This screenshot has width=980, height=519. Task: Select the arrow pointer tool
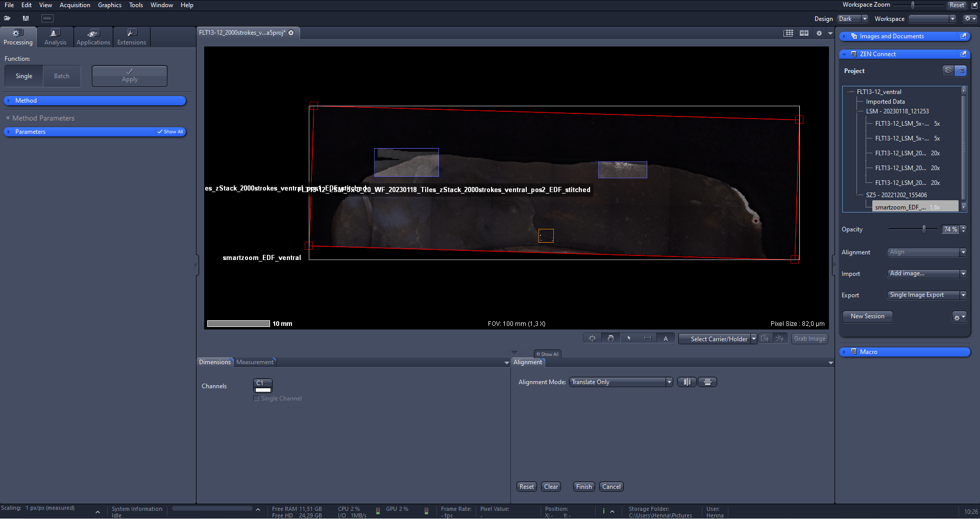click(629, 338)
